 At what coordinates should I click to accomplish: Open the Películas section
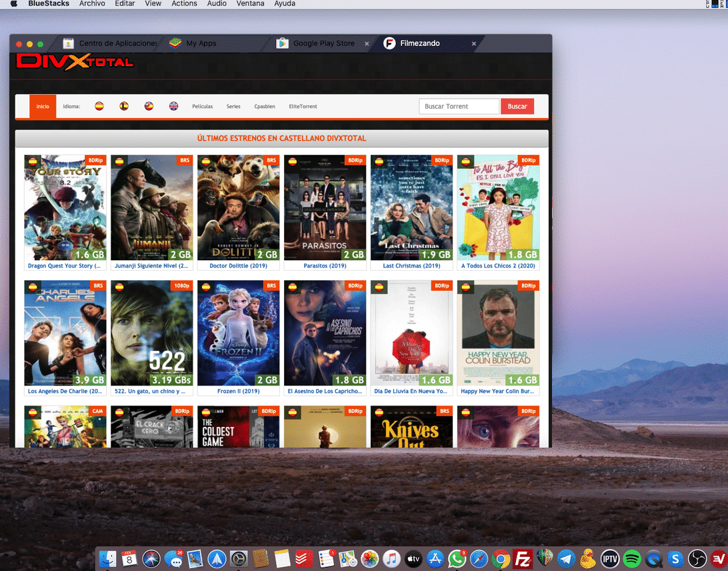coord(202,106)
